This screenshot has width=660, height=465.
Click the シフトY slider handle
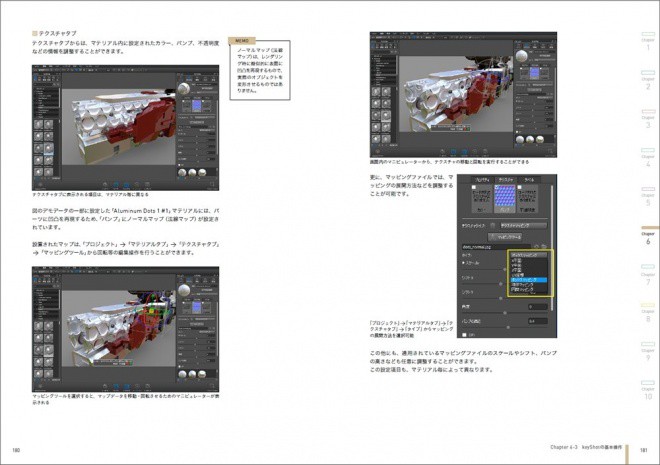click(500, 298)
